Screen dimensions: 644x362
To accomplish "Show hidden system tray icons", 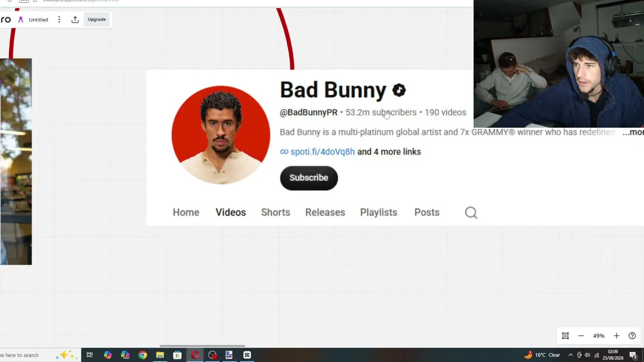I will (571, 355).
